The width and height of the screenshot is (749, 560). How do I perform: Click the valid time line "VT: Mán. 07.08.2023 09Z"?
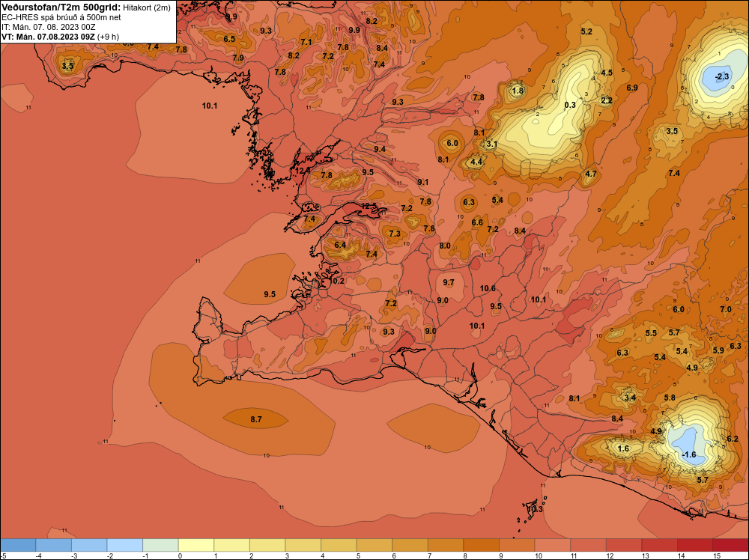pos(48,37)
